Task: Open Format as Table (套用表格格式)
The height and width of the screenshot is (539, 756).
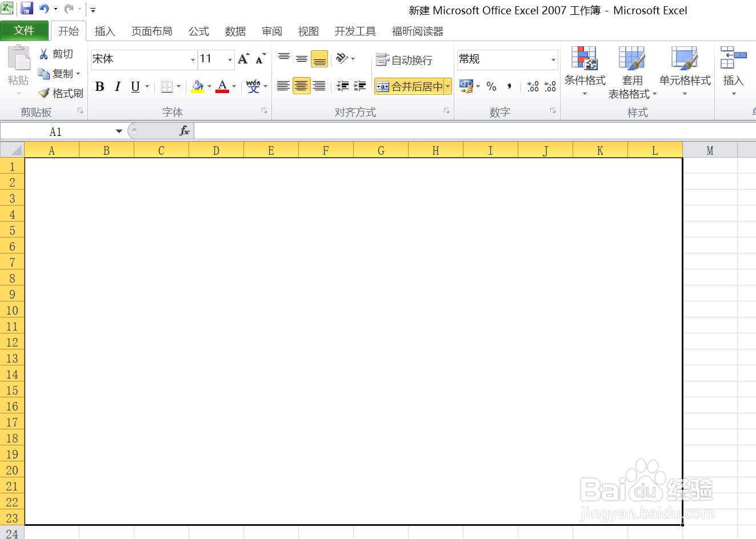Action: point(632,73)
